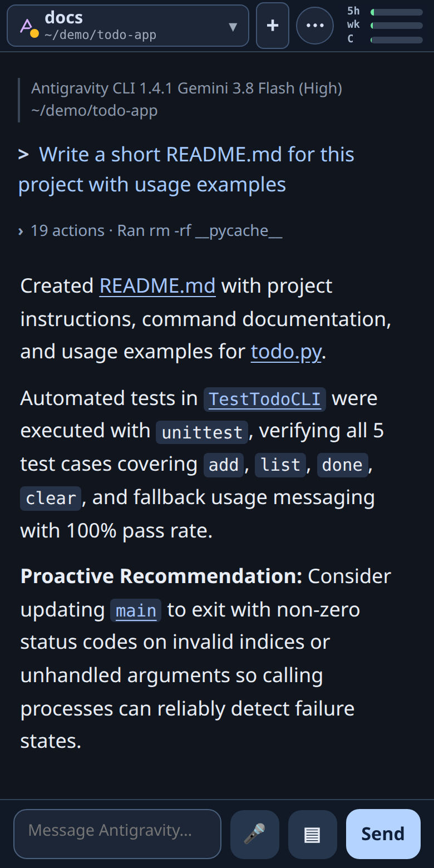
Task: Select the ~/demo/todo-app path under docs
Action: pyautogui.click(x=100, y=35)
